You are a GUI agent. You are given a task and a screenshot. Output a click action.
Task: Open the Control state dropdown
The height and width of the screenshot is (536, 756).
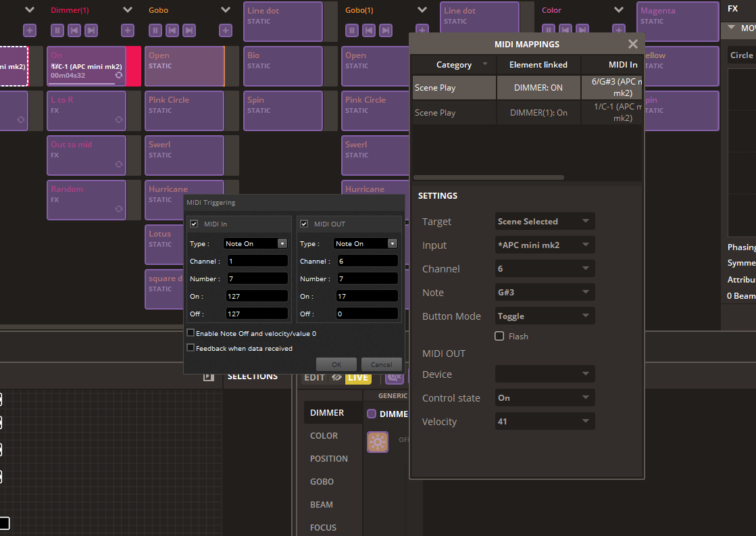tap(545, 397)
